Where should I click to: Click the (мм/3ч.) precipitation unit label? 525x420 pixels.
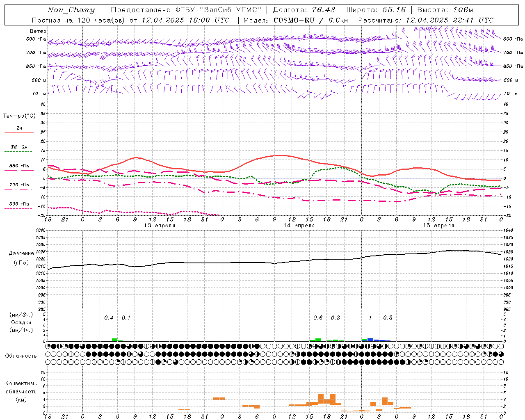click(21, 315)
